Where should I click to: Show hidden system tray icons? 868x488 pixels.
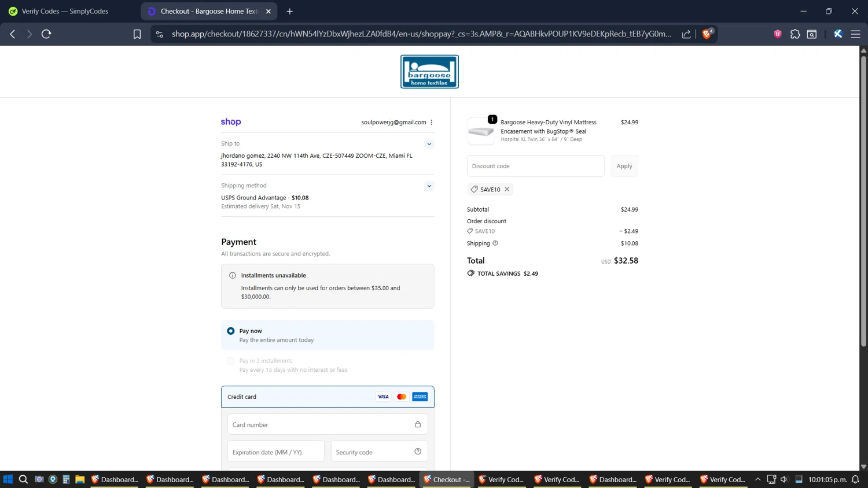coord(757,479)
